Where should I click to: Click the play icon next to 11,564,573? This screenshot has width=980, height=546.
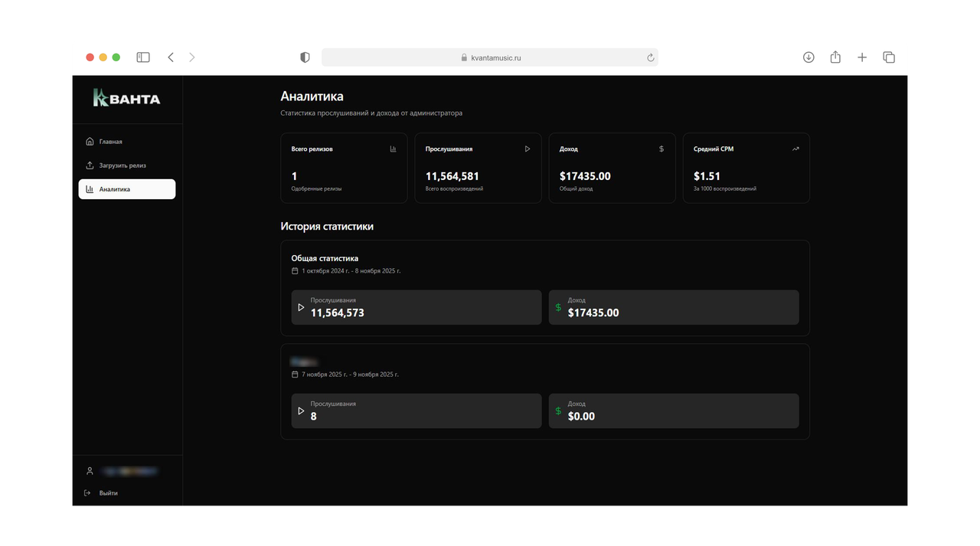click(x=301, y=307)
